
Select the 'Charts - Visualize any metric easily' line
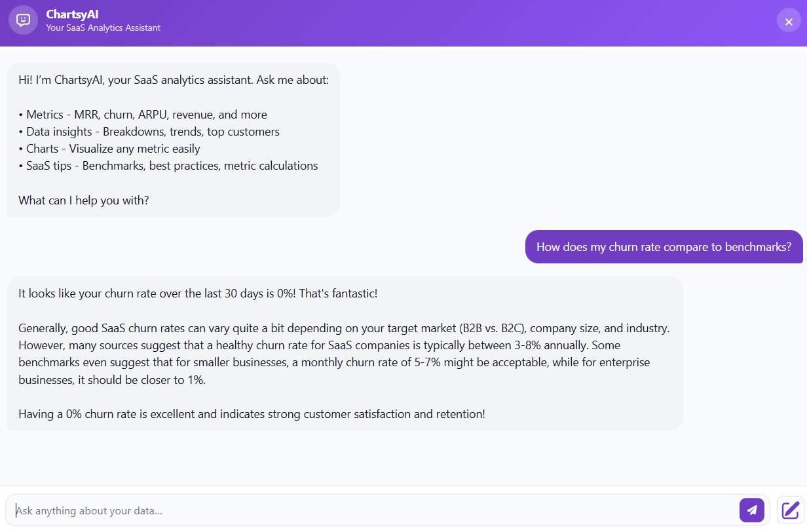[113, 148]
